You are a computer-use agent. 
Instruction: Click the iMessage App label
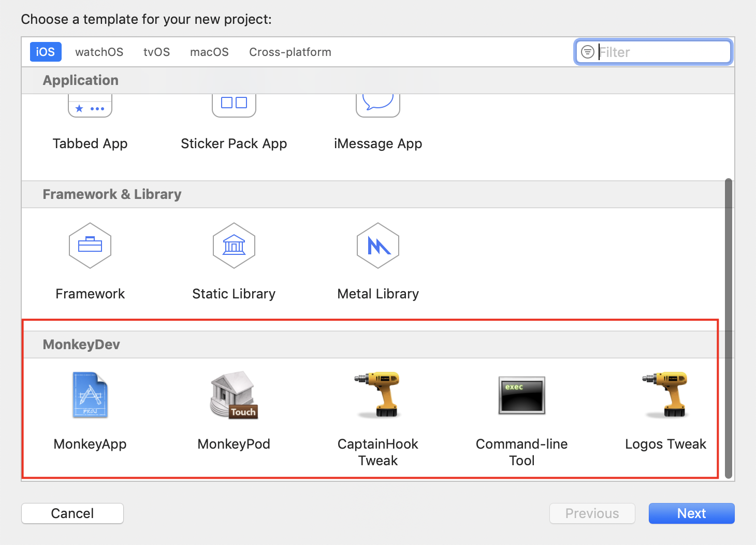378,144
